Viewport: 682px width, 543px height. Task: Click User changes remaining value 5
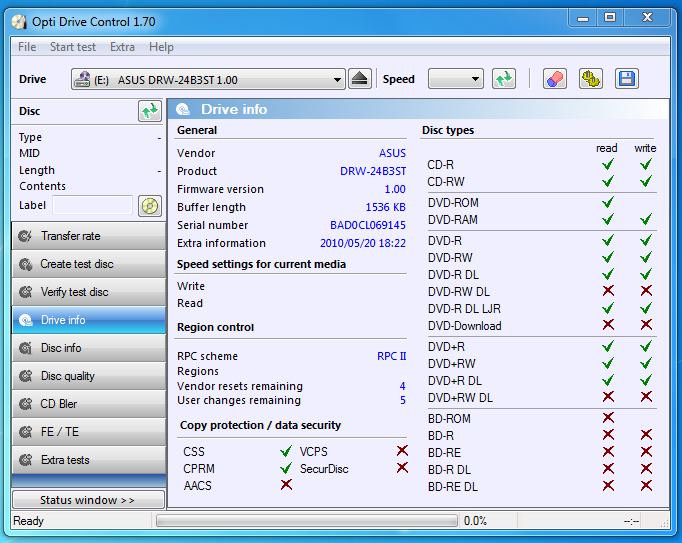pyautogui.click(x=403, y=400)
